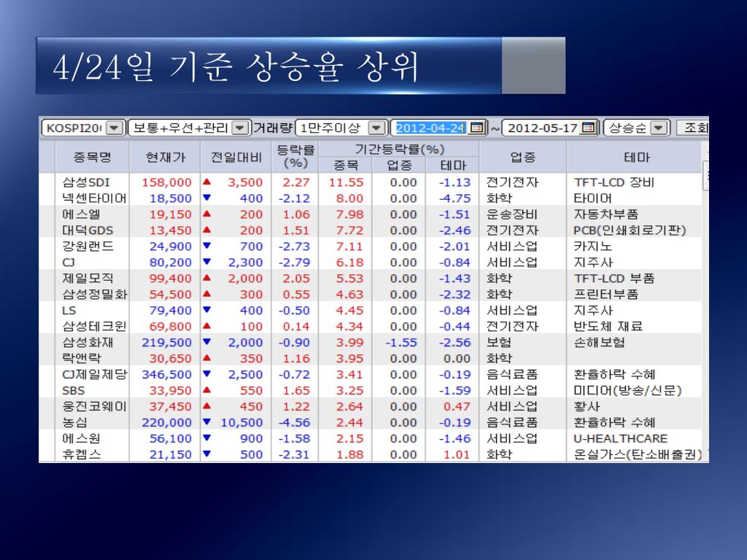Viewport: 747px width, 560px height.
Task: Open the start date calendar picker icon
Action: click(476, 128)
